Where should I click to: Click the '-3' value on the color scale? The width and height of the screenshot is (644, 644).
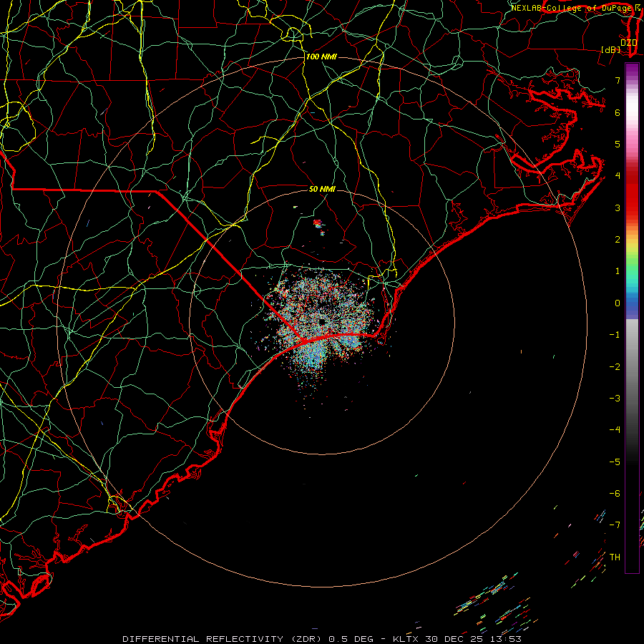[615, 399]
